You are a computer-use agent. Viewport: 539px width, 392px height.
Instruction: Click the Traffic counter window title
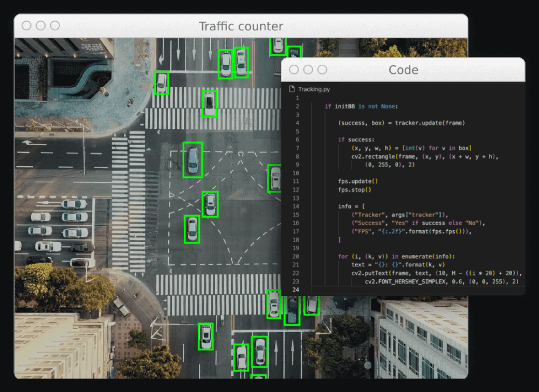pos(241,26)
